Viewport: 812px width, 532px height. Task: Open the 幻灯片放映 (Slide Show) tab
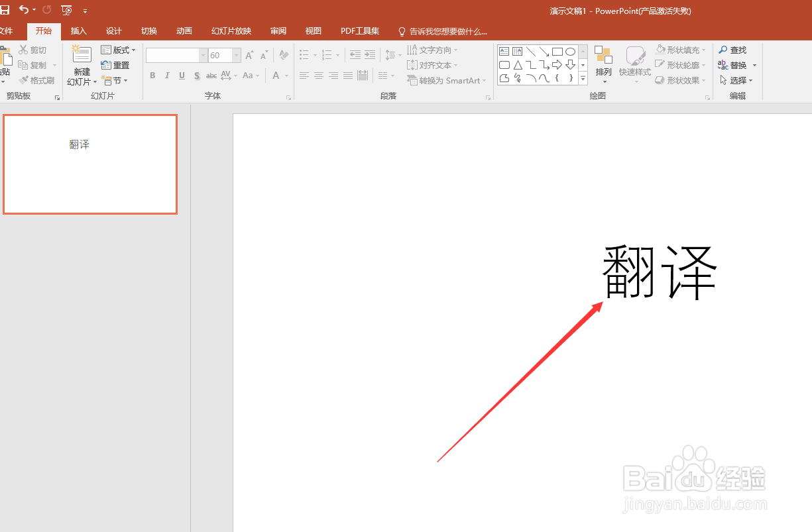point(231,30)
